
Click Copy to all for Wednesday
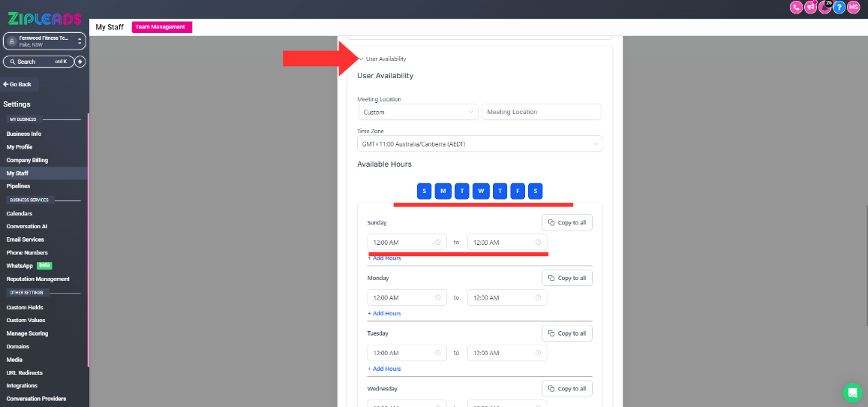click(x=567, y=389)
